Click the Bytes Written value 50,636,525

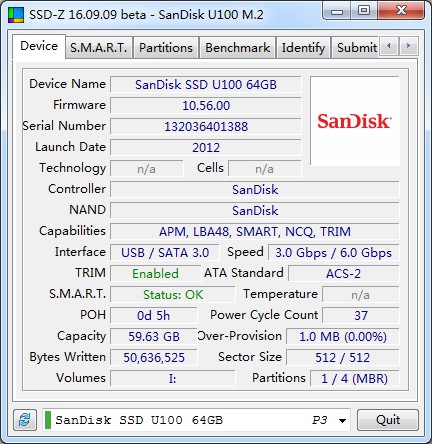pyautogui.click(x=154, y=358)
